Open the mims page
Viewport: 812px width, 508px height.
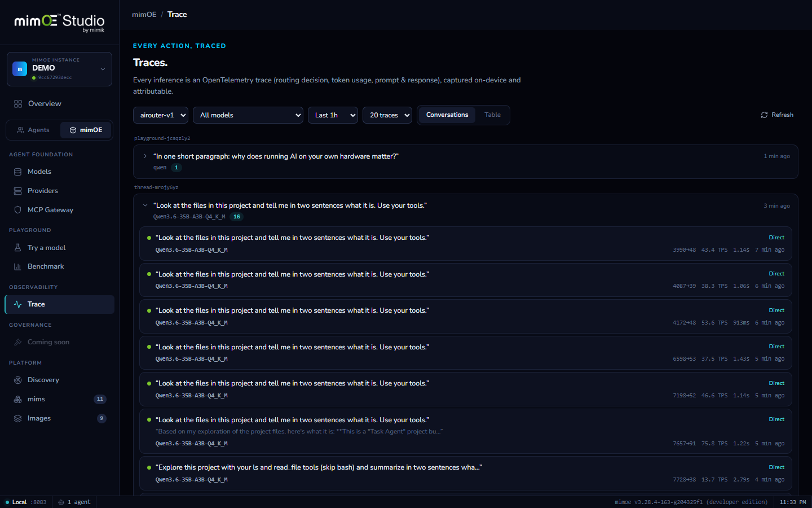click(x=59, y=399)
